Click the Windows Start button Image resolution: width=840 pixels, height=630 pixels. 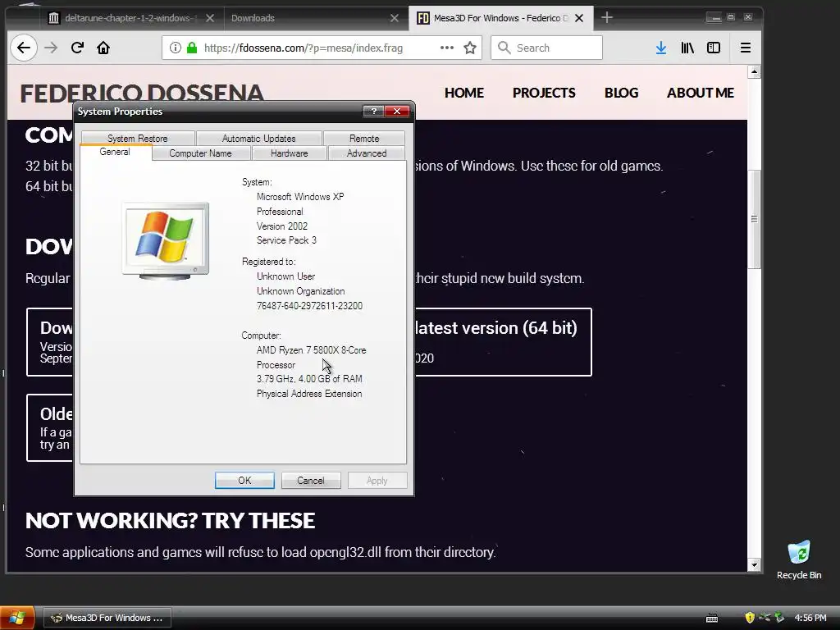(x=17, y=618)
